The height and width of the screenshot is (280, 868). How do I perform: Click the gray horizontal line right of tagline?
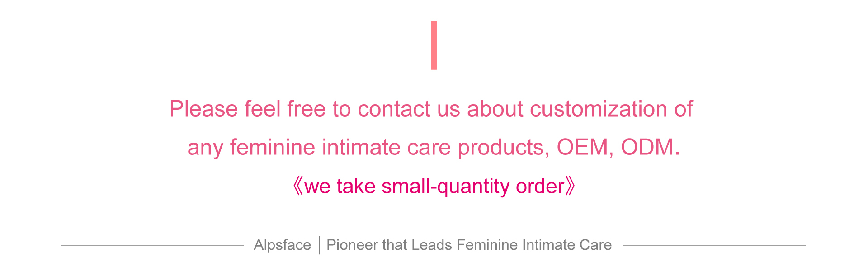(714, 245)
